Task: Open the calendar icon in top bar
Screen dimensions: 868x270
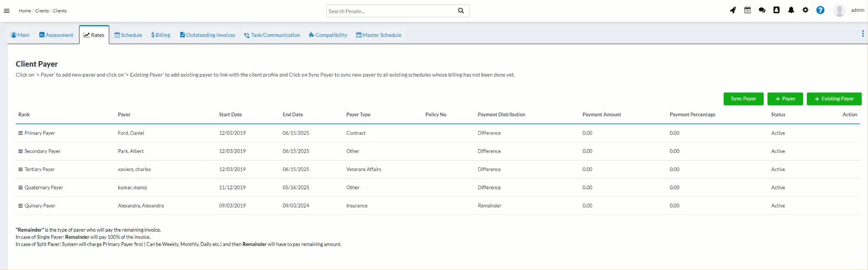Action: pyautogui.click(x=747, y=10)
